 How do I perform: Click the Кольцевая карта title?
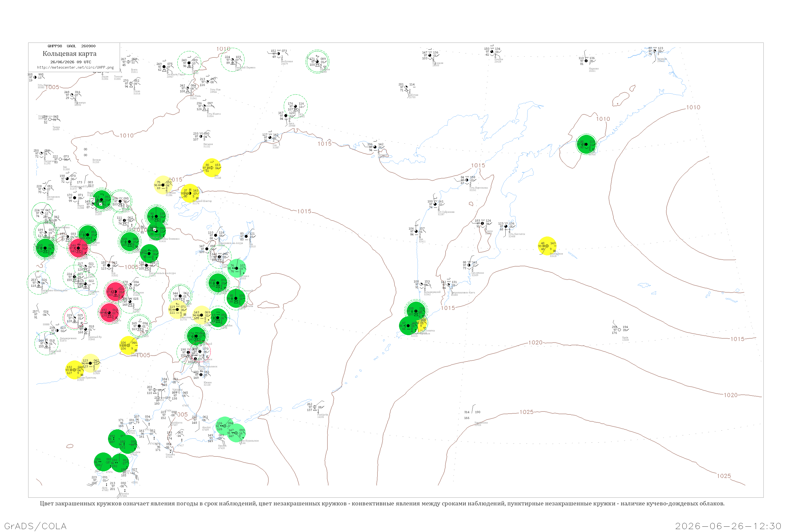[x=69, y=54]
